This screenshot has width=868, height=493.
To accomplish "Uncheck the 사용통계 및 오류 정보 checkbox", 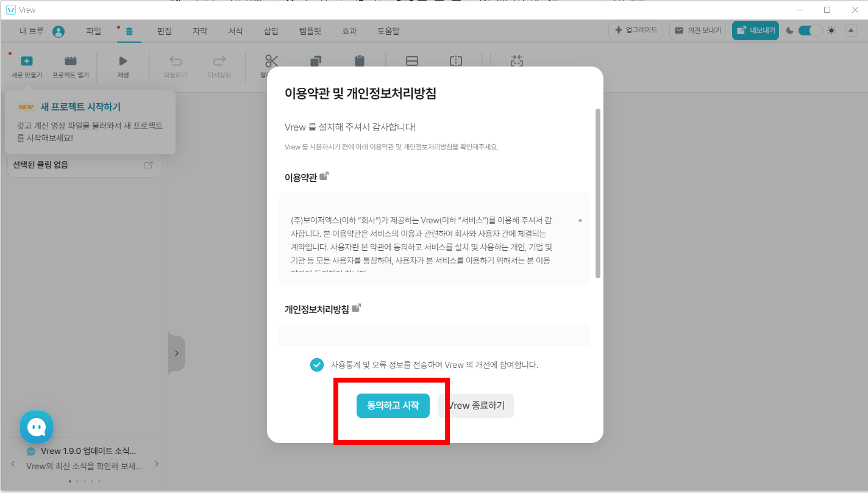I will coord(317,365).
